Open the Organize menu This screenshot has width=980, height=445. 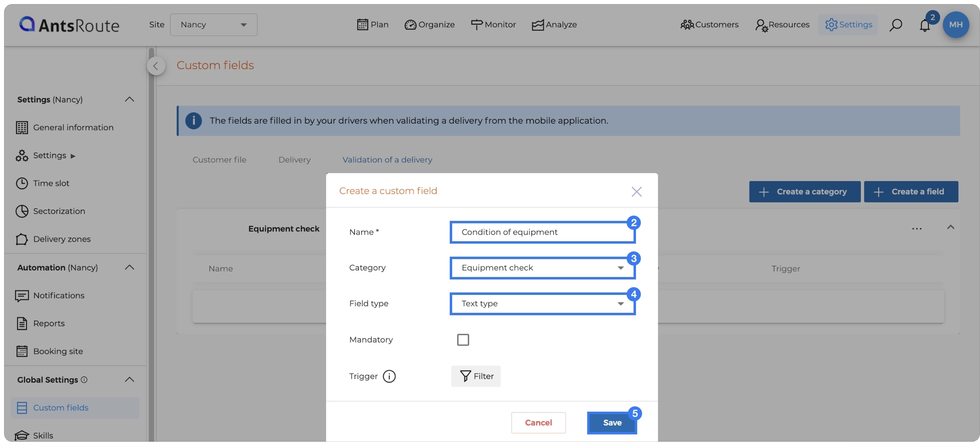tap(429, 25)
